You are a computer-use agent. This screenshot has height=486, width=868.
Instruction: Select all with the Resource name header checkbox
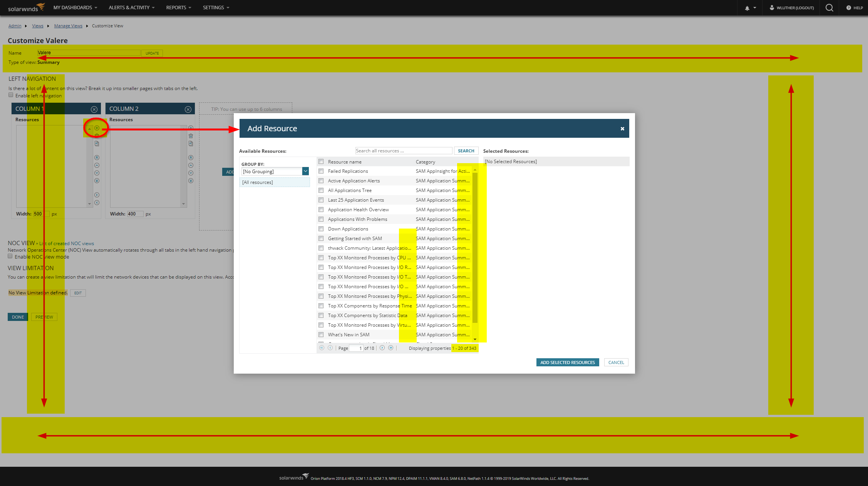pyautogui.click(x=321, y=162)
